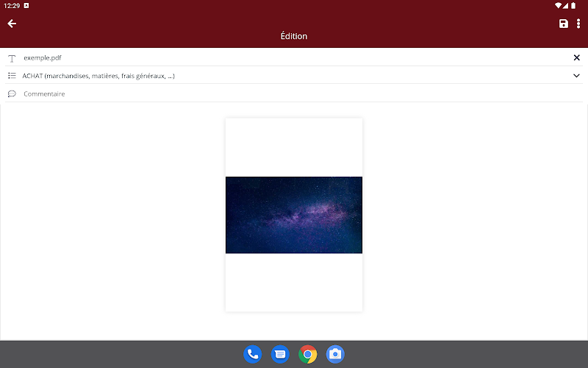Image resolution: width=588 pixels, height=368 pixels.
Task: Save the document with the floppy disk icon
Action: [563, 24]
